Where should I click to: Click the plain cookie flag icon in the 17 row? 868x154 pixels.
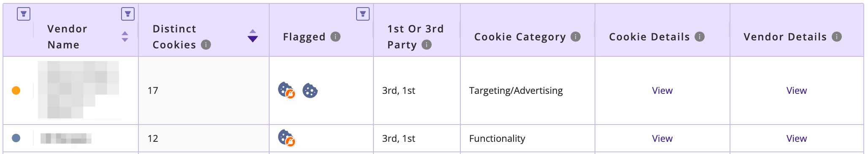pos(310,90)
